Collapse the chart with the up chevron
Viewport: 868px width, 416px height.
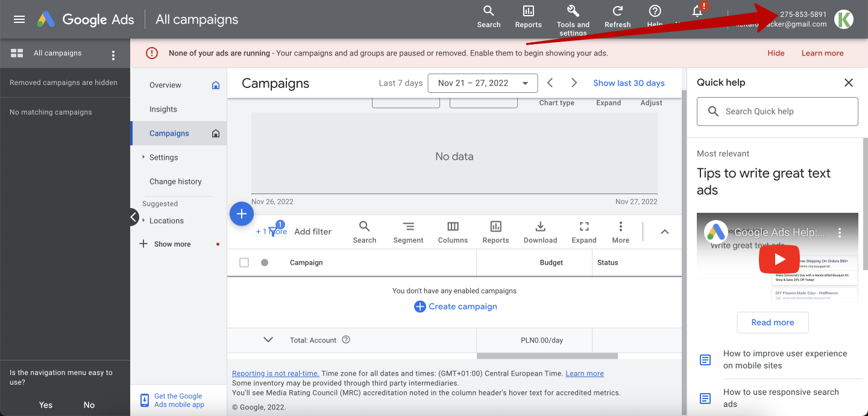point(665,232)
